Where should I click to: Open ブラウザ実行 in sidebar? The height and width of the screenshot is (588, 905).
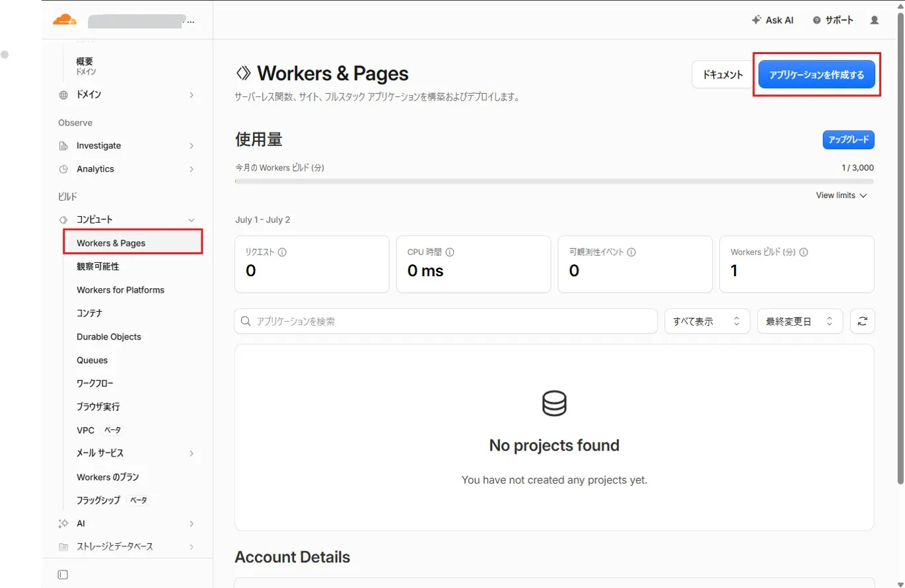[98, 407]
